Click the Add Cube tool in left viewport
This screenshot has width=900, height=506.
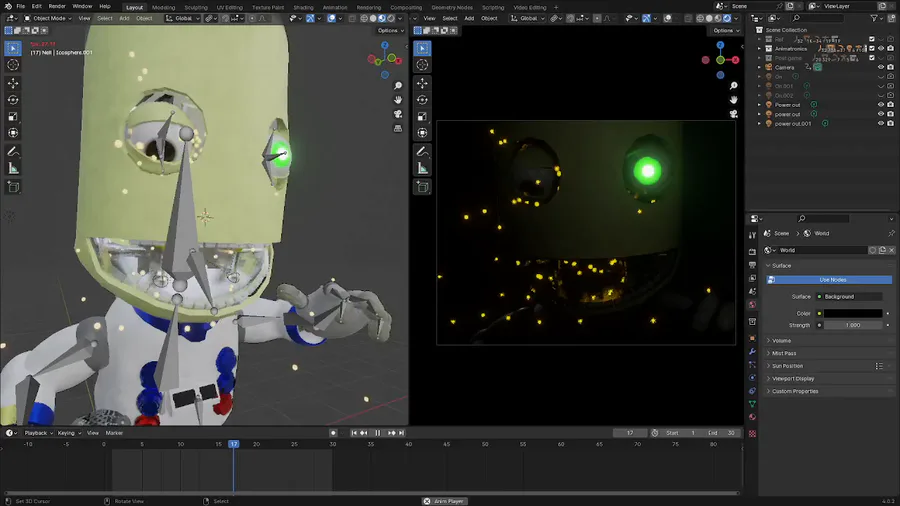pyautogui.click(x=13, y=187)
